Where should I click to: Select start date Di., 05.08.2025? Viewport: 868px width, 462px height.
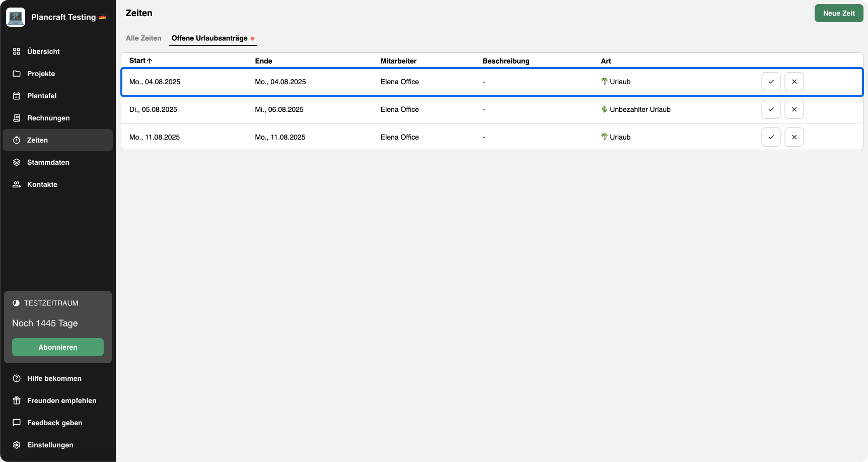point(153,109)
